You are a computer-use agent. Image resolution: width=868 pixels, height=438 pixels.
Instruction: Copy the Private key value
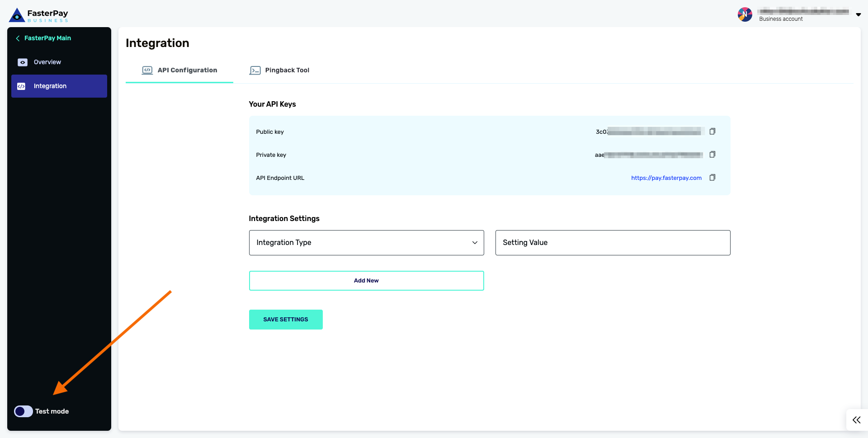click(712, 155)
